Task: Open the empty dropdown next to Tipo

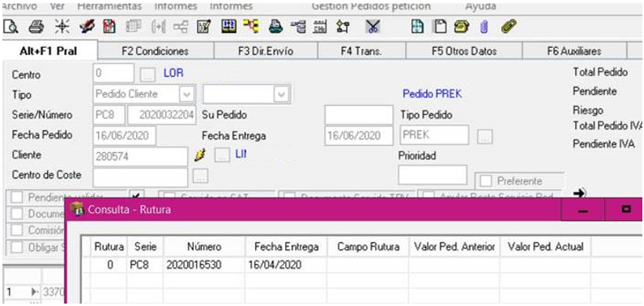Action: (246, 94)
